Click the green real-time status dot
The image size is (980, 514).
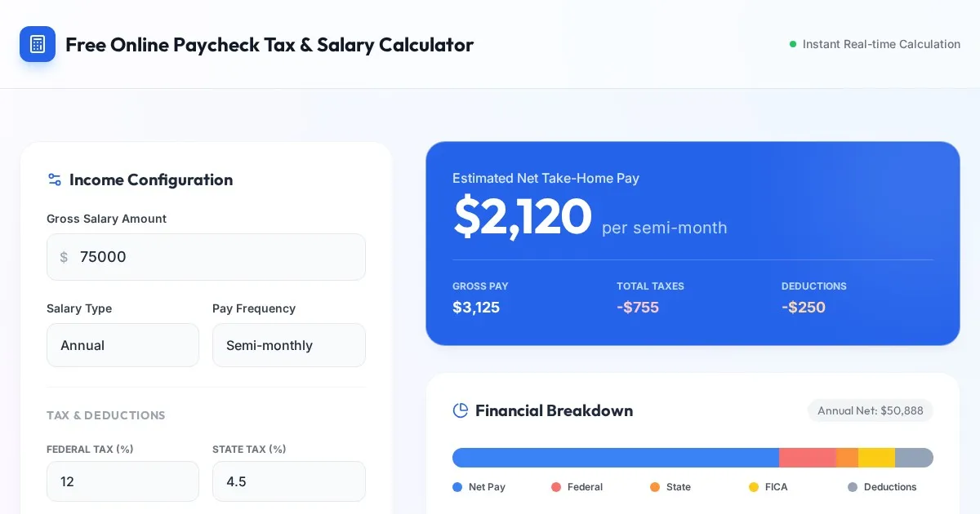(793, 44)
